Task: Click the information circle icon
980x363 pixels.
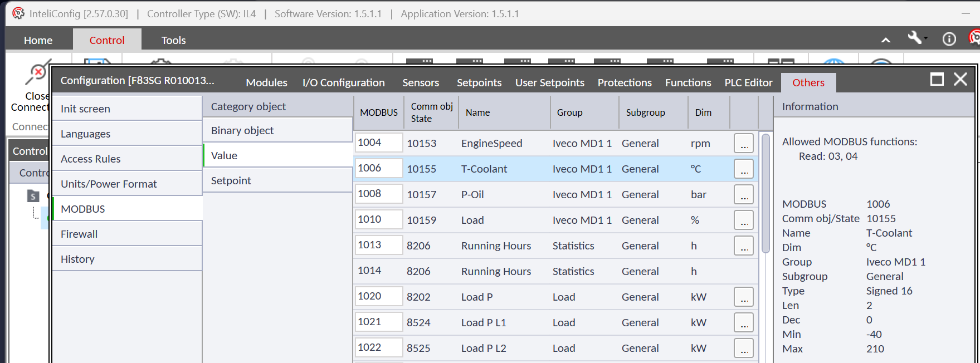Action: (x=949, y=39)
